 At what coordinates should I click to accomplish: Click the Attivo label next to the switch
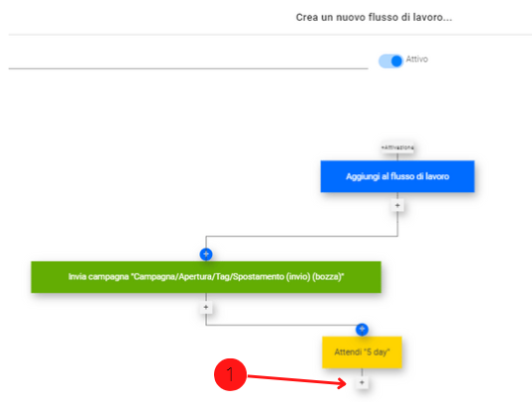tap(417, 59)
